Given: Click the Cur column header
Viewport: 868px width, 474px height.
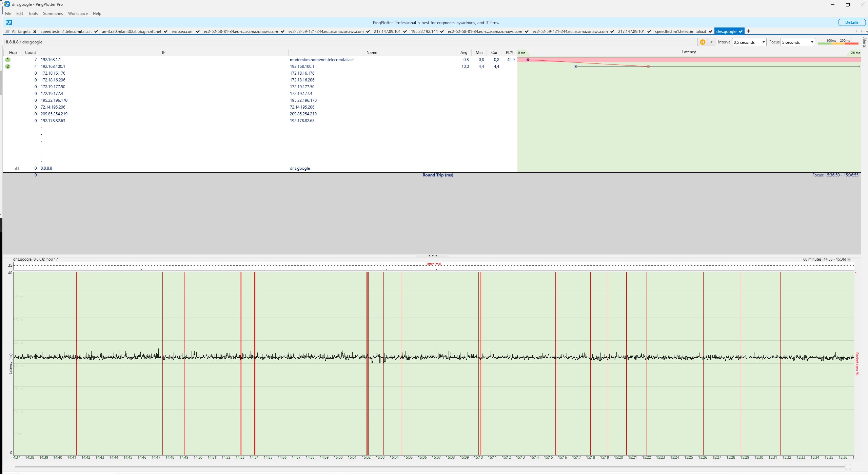Looking at the screenshot, I should [494, 53].
